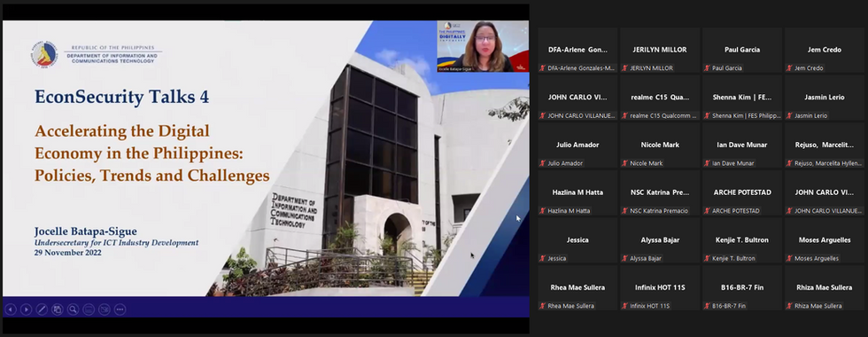Open the see all slides view
This screenshot has width=868, height=337.
tap(57, 310)
